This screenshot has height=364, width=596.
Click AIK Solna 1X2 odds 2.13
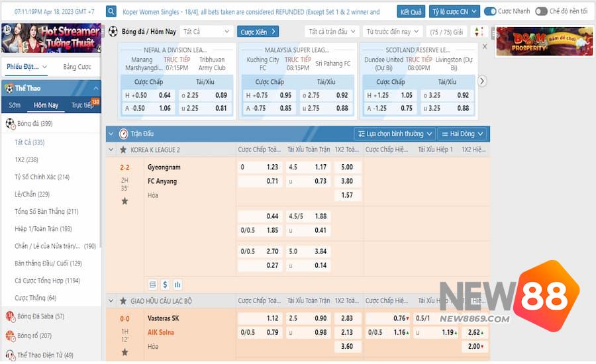(x=347, y=332)
